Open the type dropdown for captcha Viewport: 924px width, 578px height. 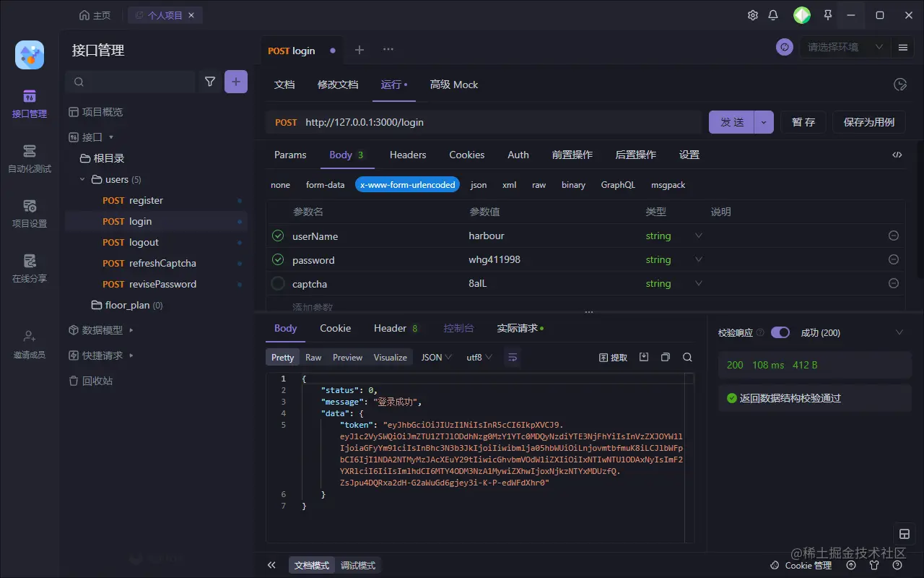click(699, 283)
